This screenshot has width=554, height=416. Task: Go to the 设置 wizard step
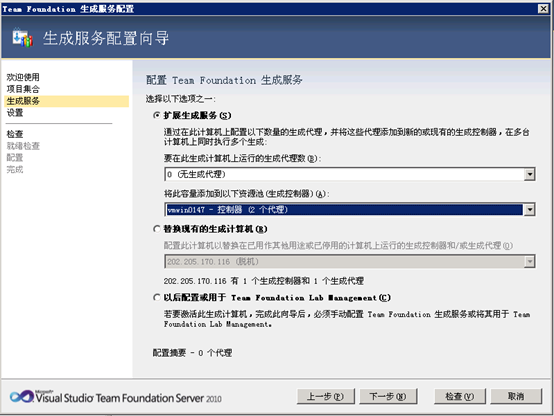pyautogui.click(x=14, y=113)
